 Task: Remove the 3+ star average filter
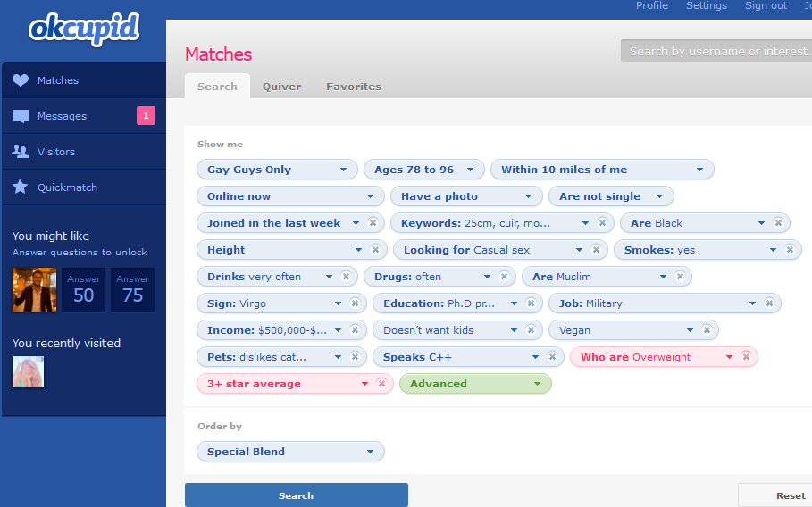[381, 384]
